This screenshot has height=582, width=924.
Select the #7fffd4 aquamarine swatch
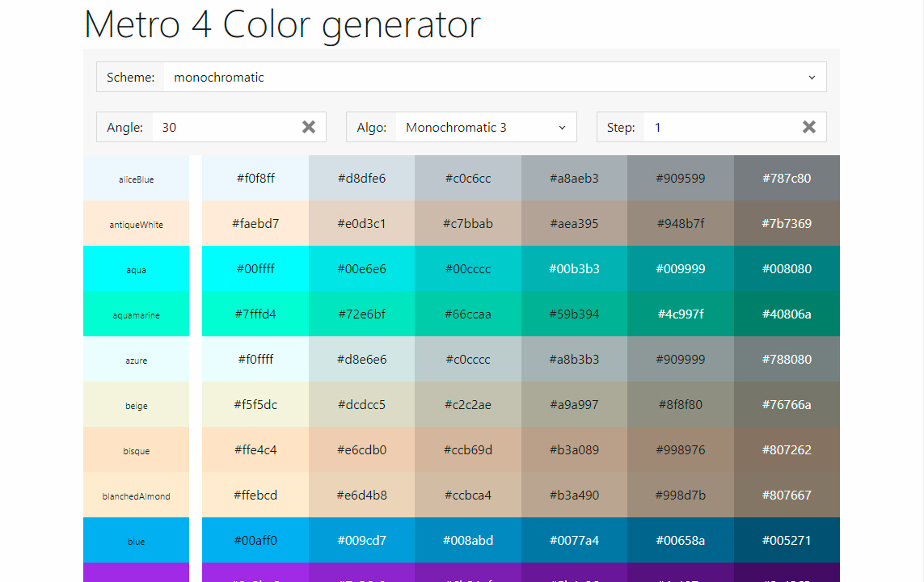tap(255, 314)
